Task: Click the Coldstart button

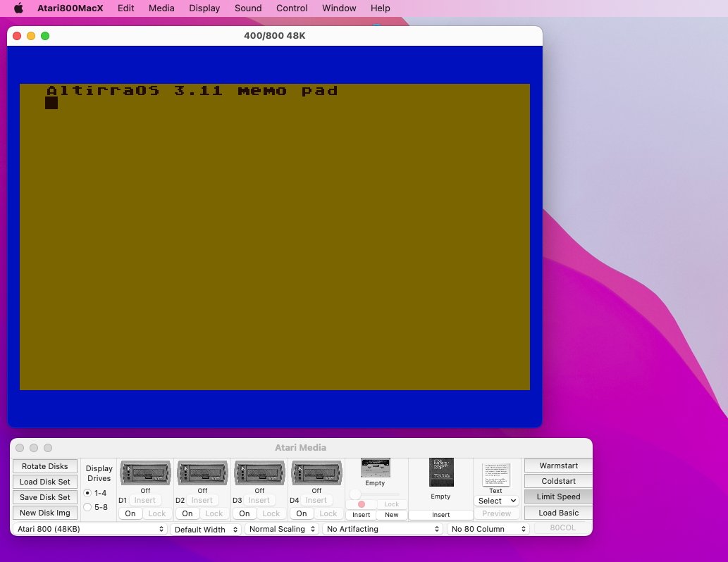Action: 558,481
